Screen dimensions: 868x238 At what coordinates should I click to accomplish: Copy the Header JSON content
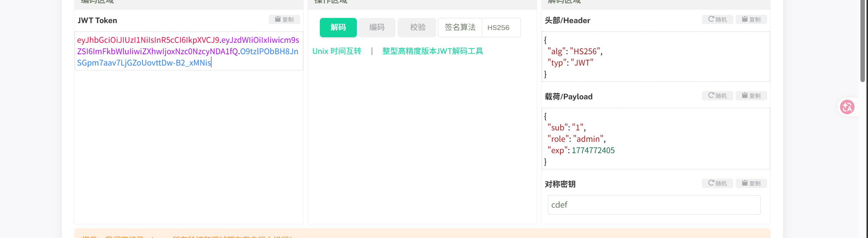(x=751, y=20)
